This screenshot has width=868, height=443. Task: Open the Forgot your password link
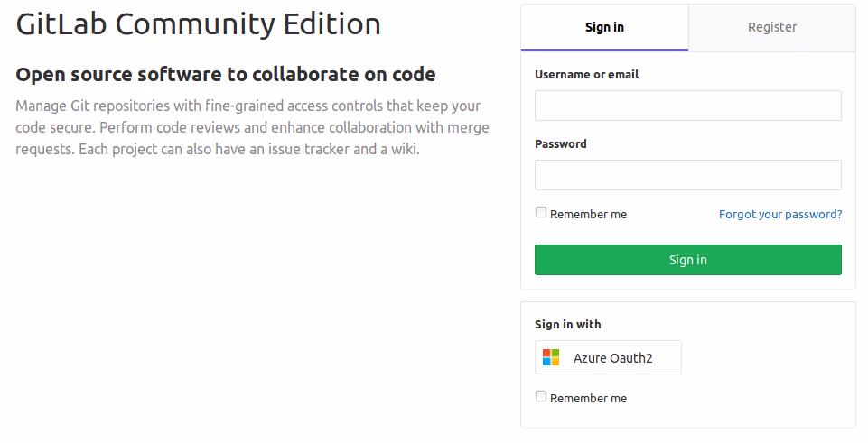780,214
